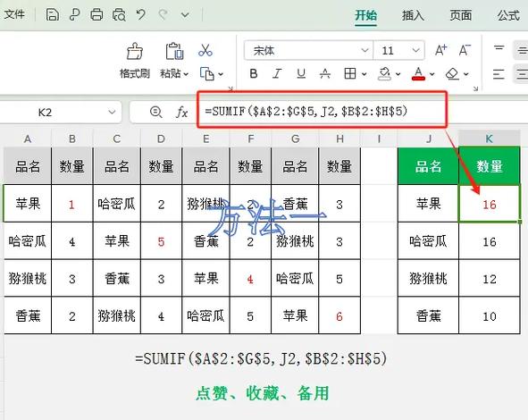
Task: Toggle Bold formatting
Action: [254, 73]
